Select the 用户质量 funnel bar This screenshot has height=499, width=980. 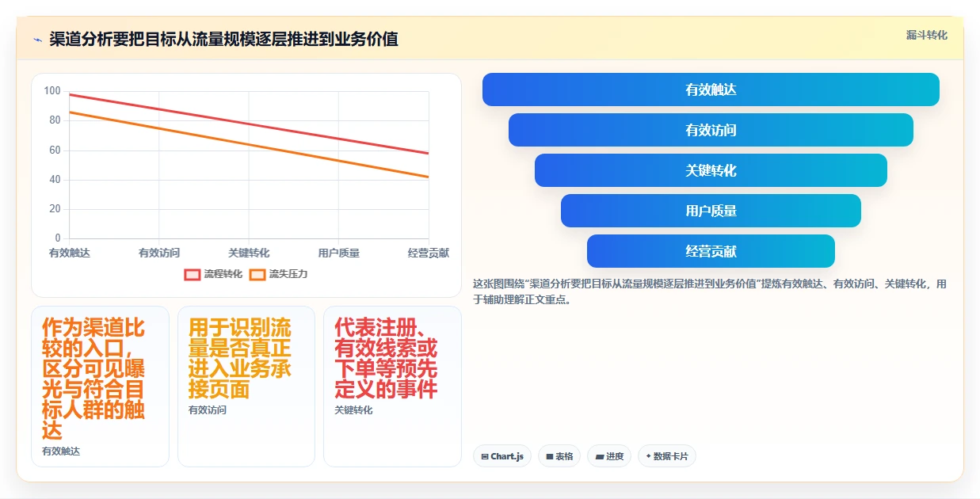click(711, 211)
